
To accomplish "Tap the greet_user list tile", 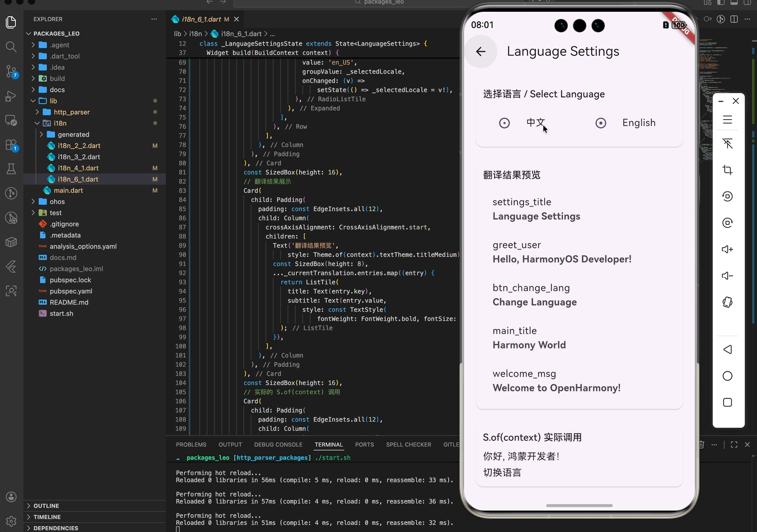I will tap(579, 252).
